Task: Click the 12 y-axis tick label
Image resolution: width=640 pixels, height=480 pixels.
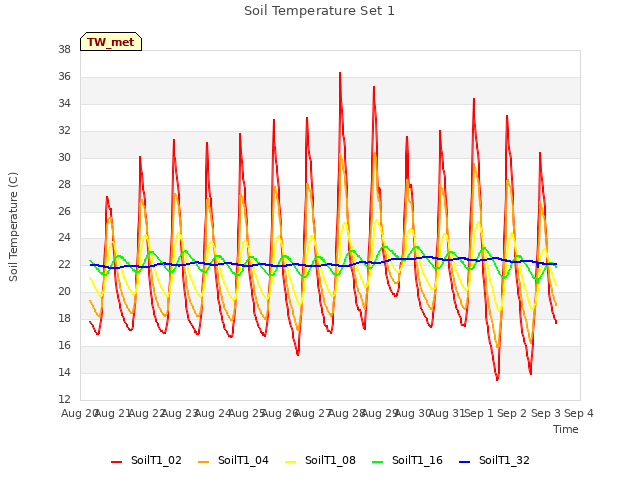Action: pyautogui.click(x=64, y=399)
